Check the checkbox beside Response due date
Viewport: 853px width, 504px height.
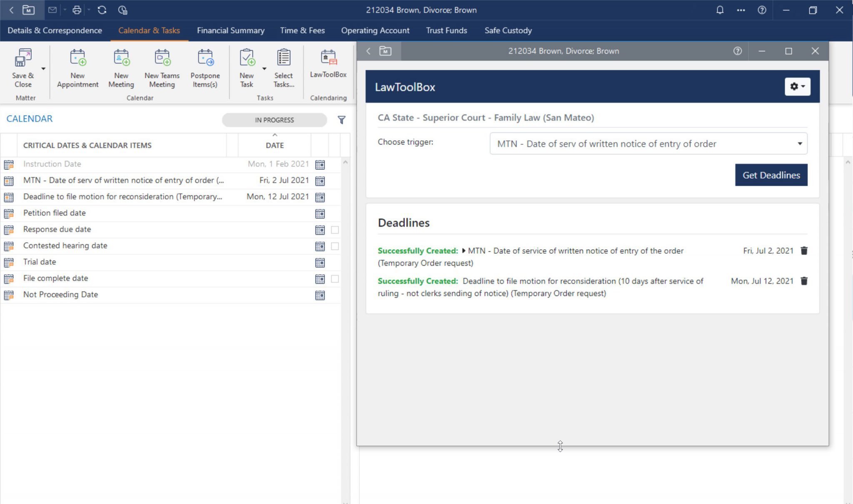pyautogui.click(x=334, y=230)
